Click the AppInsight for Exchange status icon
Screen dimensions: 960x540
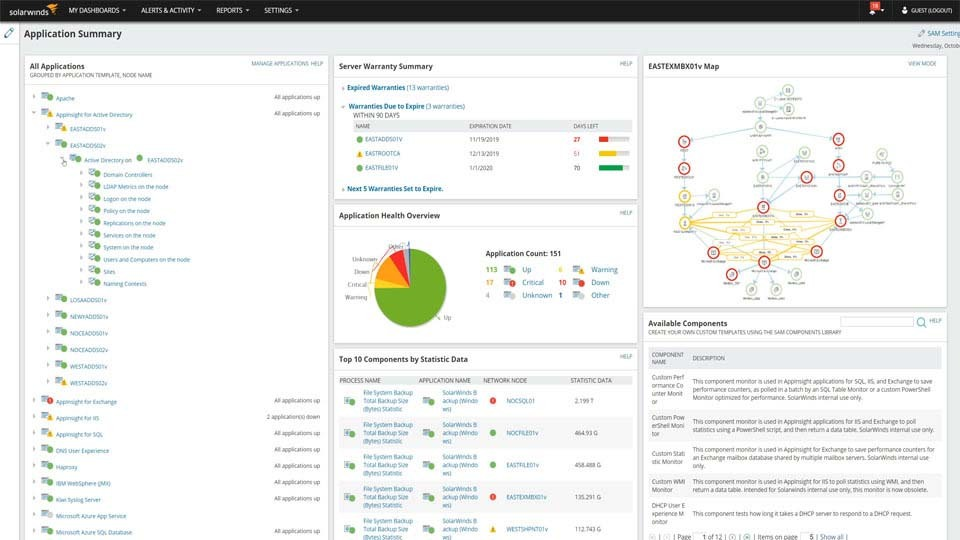[x=47, y=400]
